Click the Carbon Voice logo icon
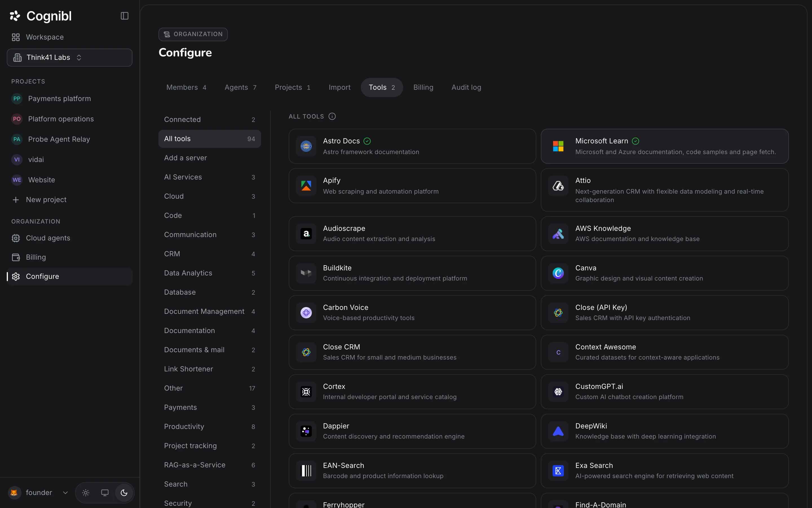The height and width of the screenshot is (508, 812). coord(306,313)
